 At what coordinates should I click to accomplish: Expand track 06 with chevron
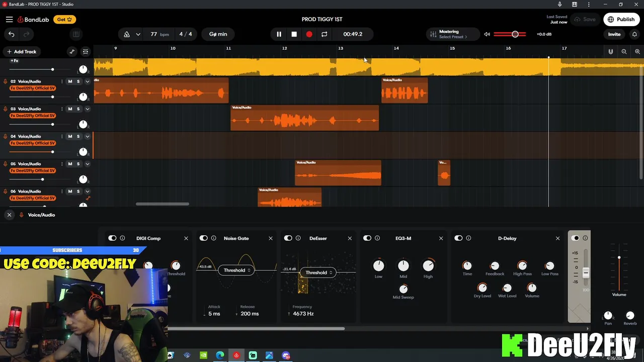point(87,192)
